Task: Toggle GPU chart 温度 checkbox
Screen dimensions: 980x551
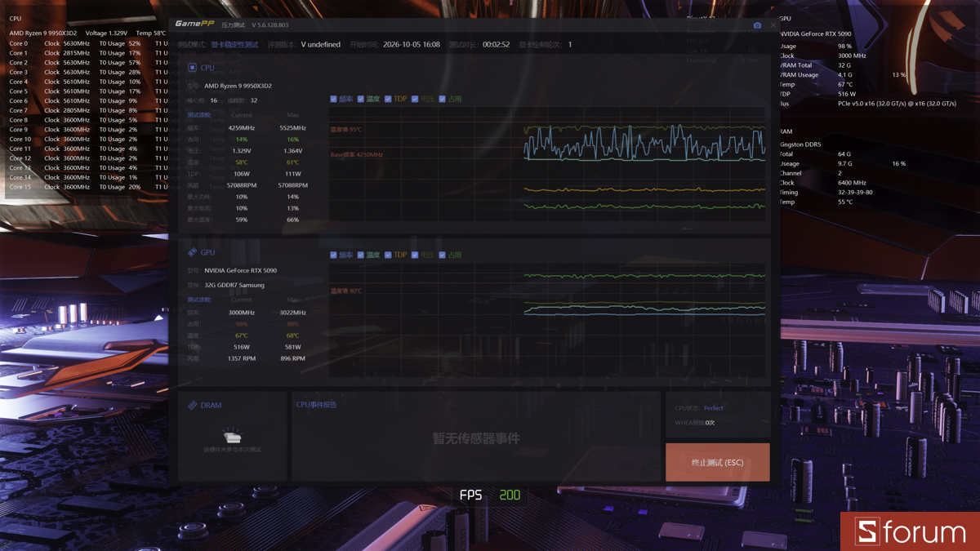Action: click(x=360, y=255)
